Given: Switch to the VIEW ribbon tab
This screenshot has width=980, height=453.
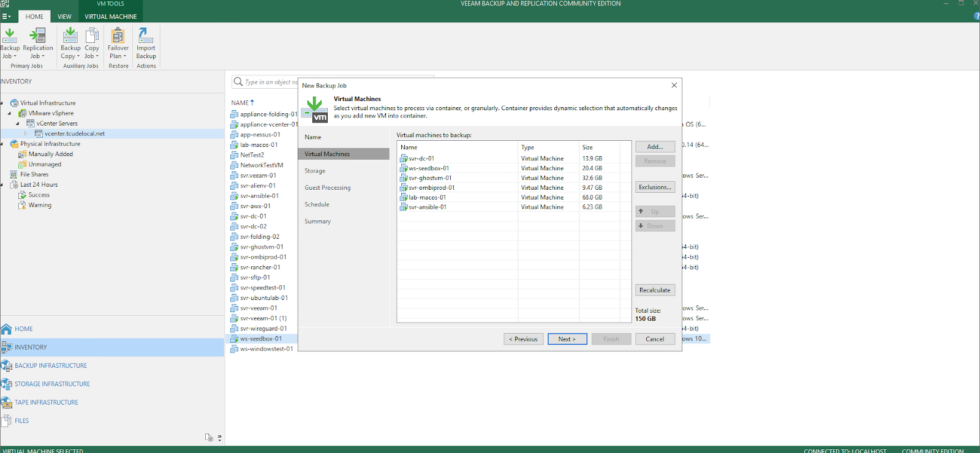Looking at the screenshot, I should pyautogui.click(x=64, y=17).
